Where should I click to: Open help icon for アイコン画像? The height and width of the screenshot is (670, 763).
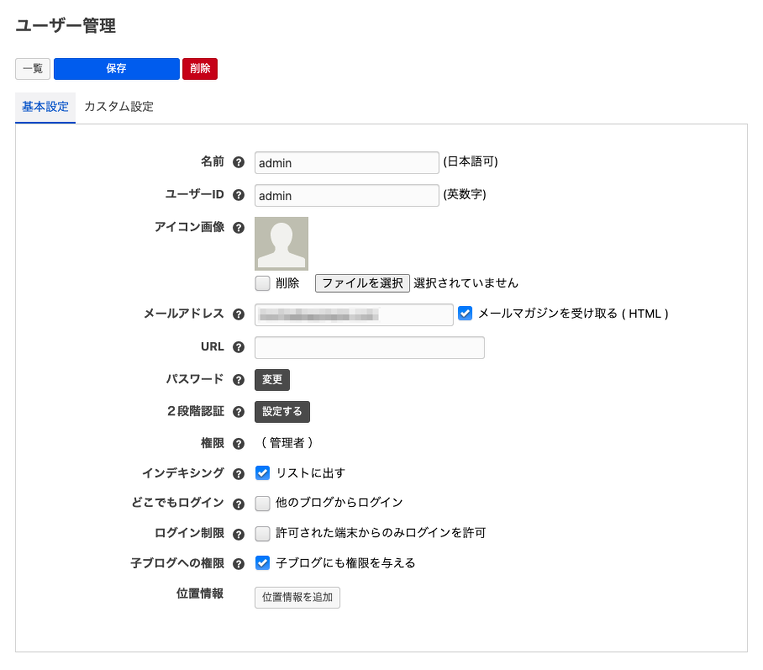(238, 227)
